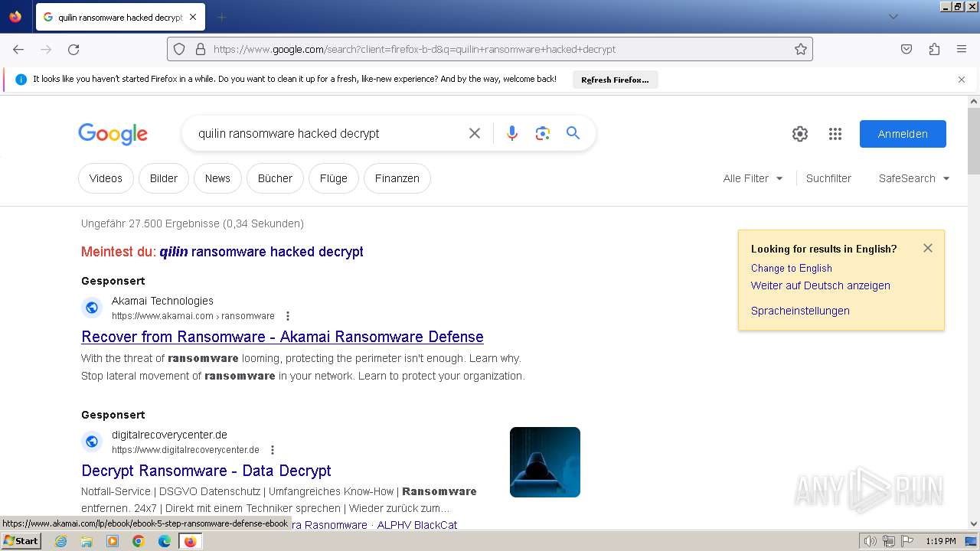Open the media player taskbar icon
Image resolution: width=980 pixels, height=551 pixels.
click(113, 541)
